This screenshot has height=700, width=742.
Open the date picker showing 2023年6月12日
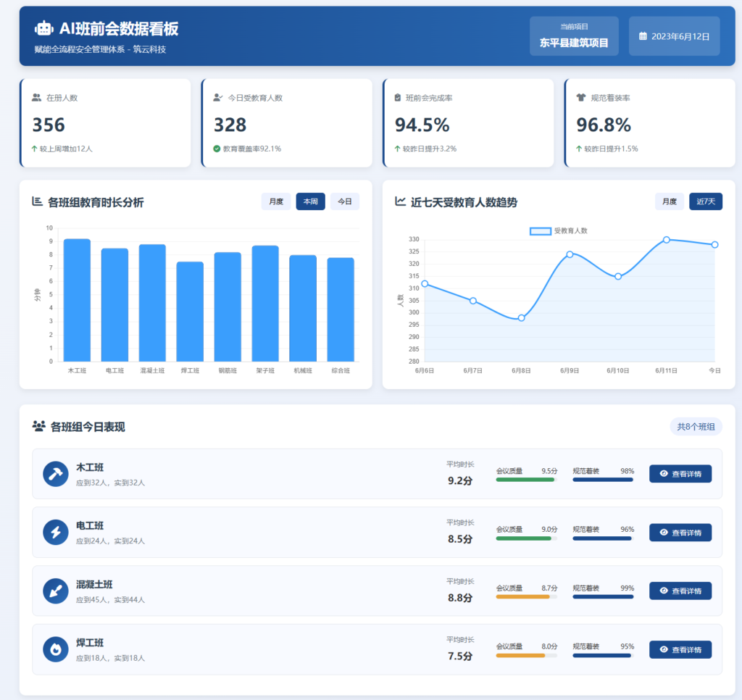click(674, 35)
